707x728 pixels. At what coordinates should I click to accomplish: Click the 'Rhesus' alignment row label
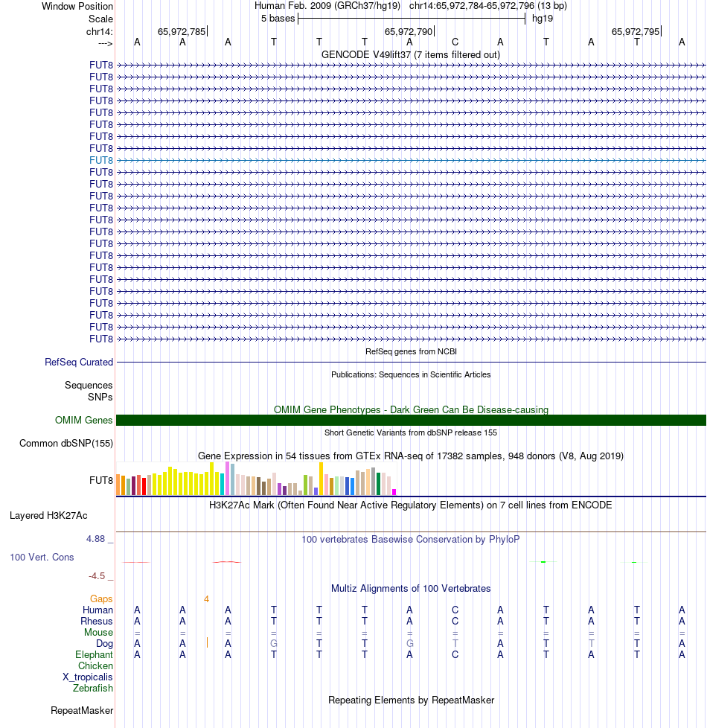pos(97,622)
